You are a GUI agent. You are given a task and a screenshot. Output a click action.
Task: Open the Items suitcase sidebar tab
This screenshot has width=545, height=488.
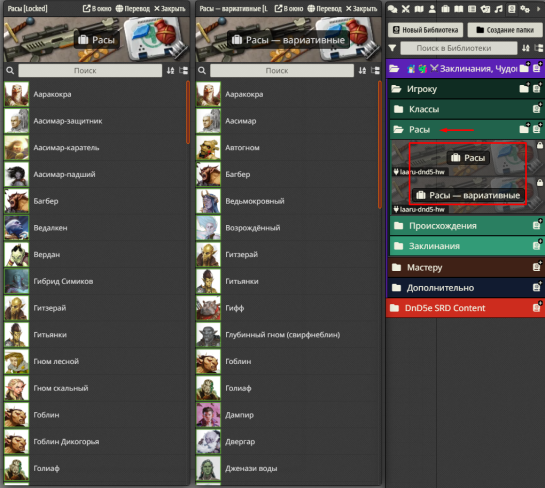pos(445,9)
